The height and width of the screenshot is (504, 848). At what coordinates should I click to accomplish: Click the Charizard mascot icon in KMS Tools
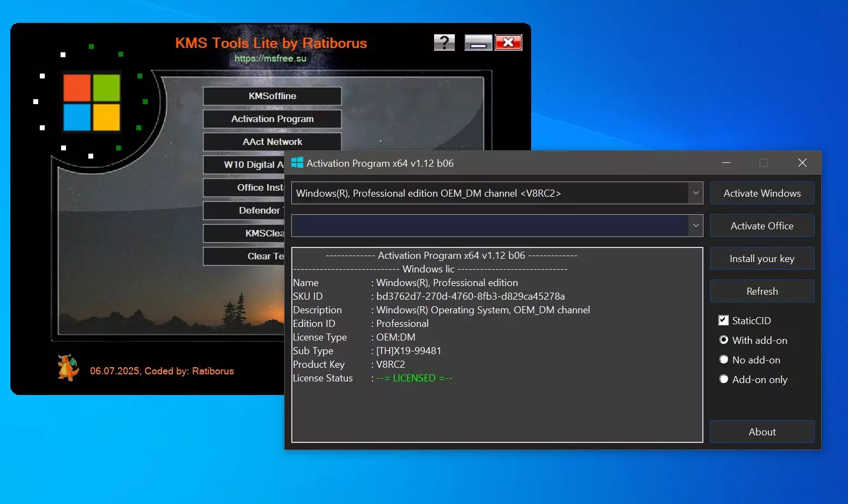68,367
